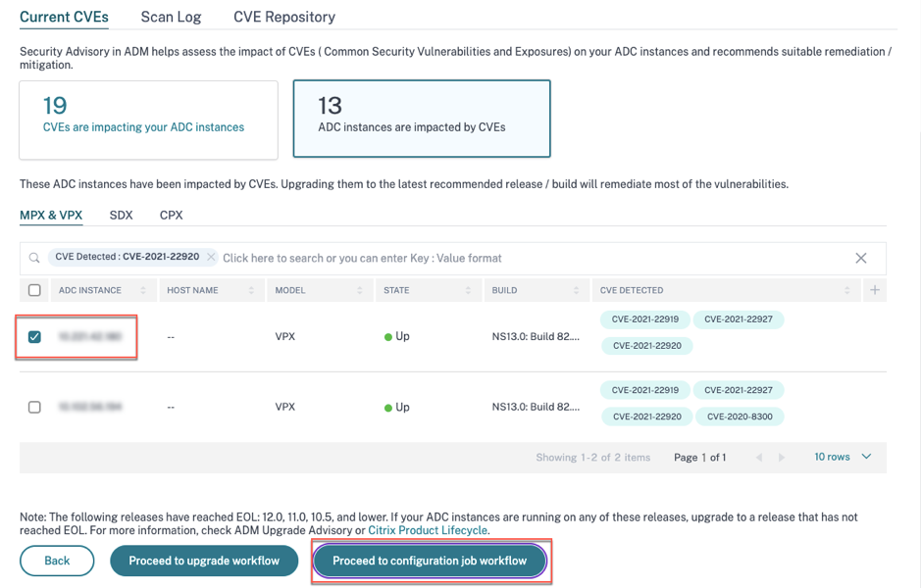The image size is (921, 588).
Task: Click the Up state in first row
Action: coord(396,336)
